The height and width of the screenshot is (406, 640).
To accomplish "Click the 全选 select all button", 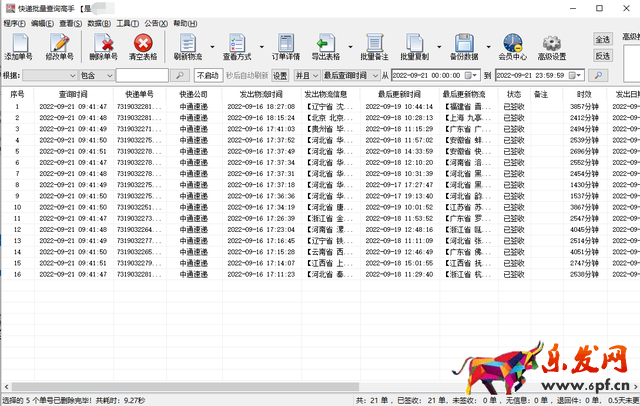I will [x=603, y=39].
